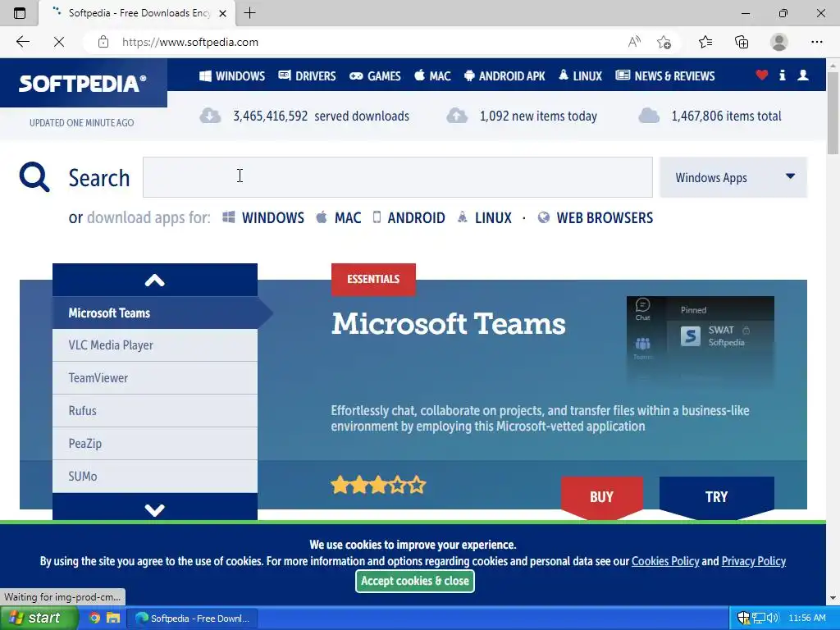This screenshot has height=630, width=840.
Task: Download apps for LINUX link
Action: 485,218
